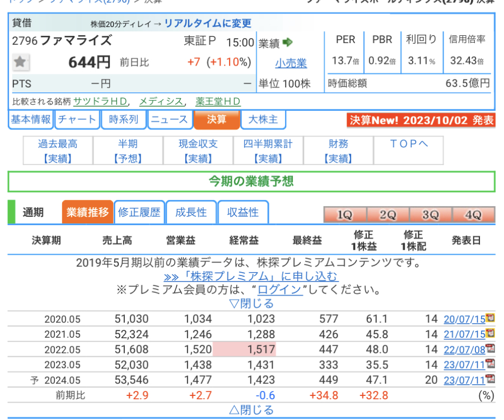Open the 修正履歴 sub-tab
The width and height of the screenshot is (504, 420).
[x=139, y=212]
